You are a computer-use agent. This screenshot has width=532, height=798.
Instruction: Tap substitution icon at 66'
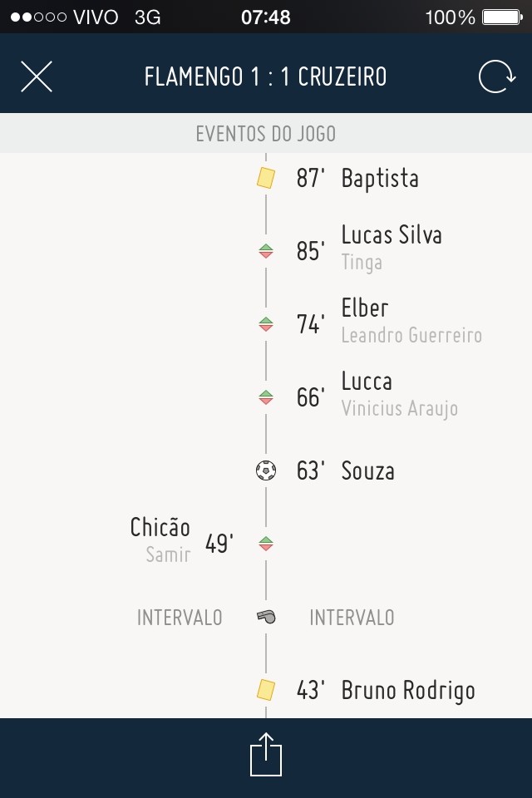(x=266, y=397)
